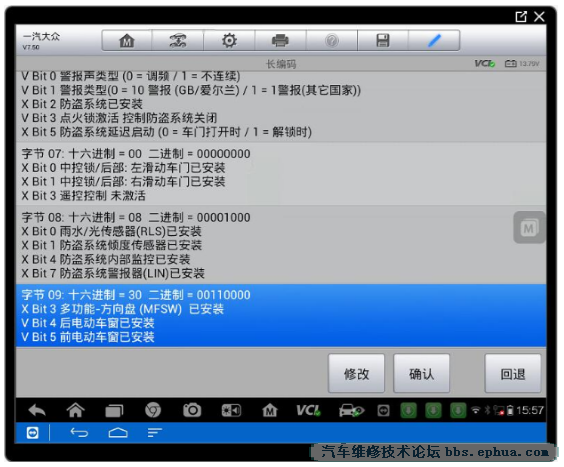The image size is (564, 467).
Task: Open the camera screenshot icon in navigation bar
Action: pos(192,410)
